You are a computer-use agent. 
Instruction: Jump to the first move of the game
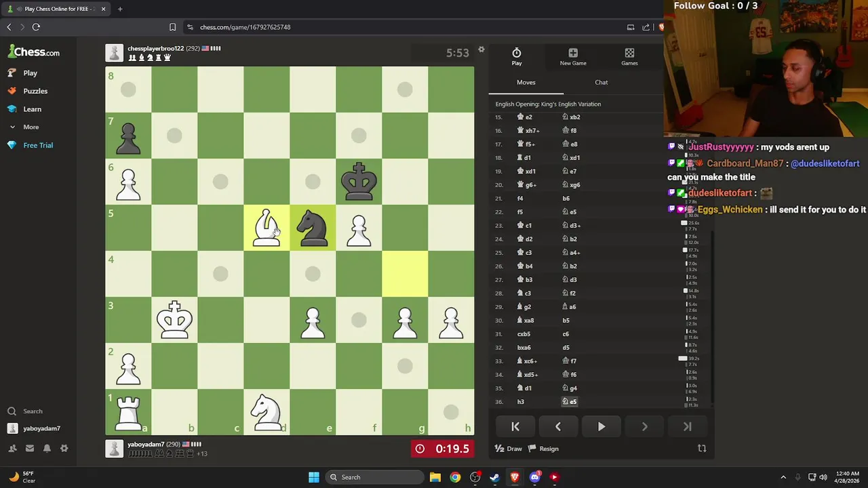(x=515, y=426)
